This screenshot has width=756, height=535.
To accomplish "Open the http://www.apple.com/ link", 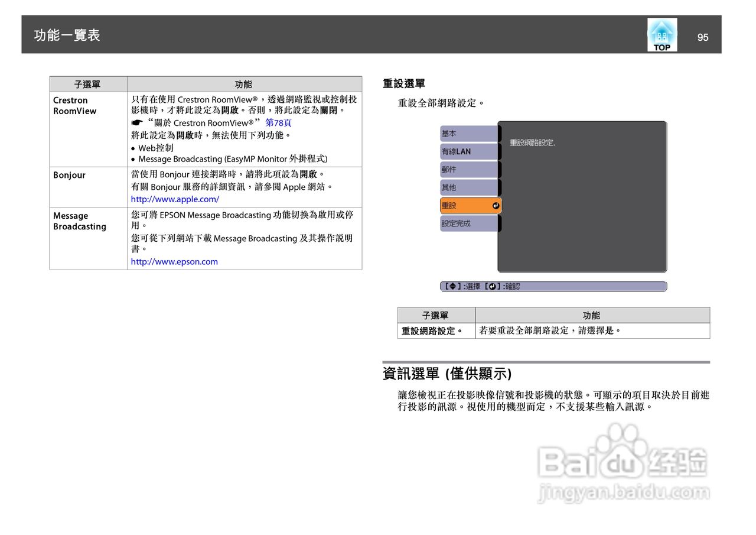I will pos(175,199).
